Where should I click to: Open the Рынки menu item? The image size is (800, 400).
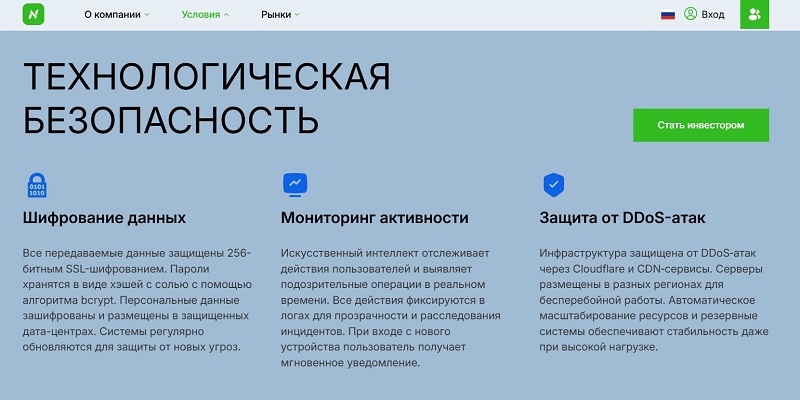pos(275,15)
